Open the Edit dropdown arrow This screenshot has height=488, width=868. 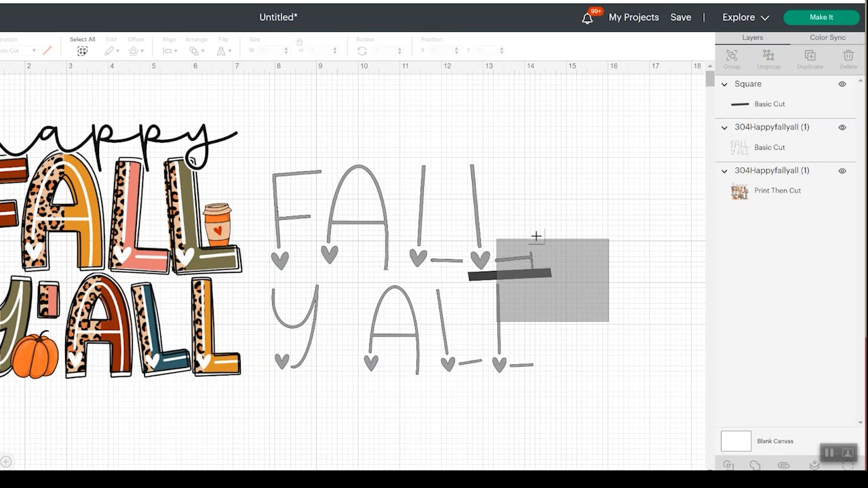tap(118, 52)
